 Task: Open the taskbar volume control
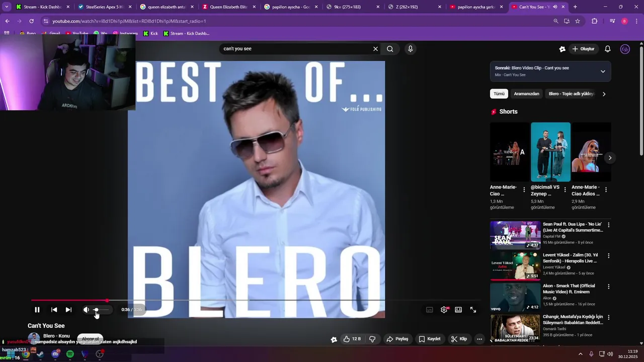pyautogui.click(x=610, y=354)
